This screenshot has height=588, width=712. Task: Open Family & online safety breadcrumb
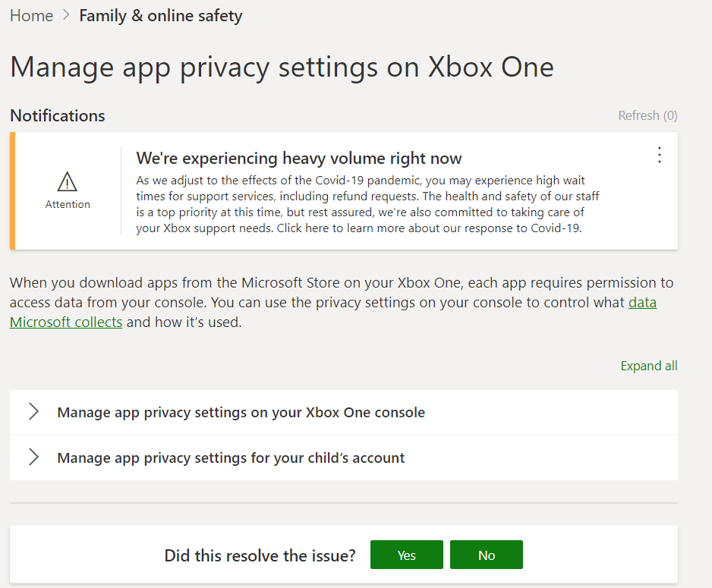tap(161, 16)
